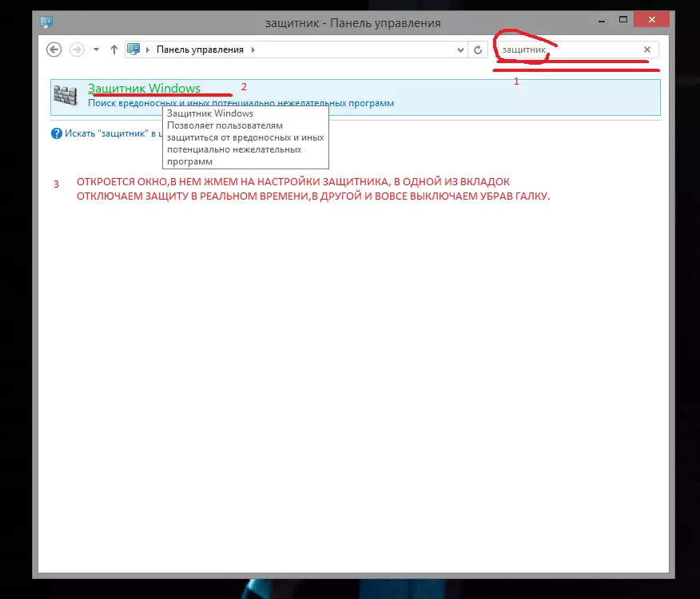The width and height of the screenshot is (700, 599).
Task: Refresh the Control Panel view
Action: (478, 50)
